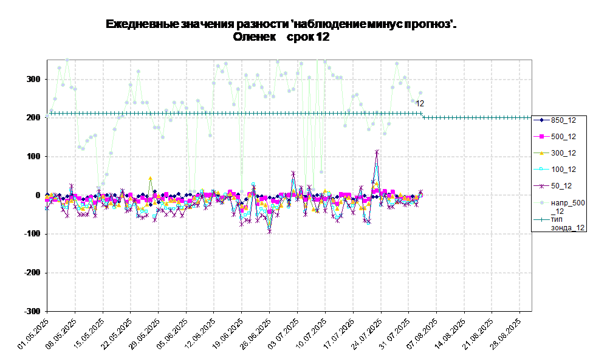Click the data label 12 above teal line
Screen dimensions: 593x364
pos(419,103)
